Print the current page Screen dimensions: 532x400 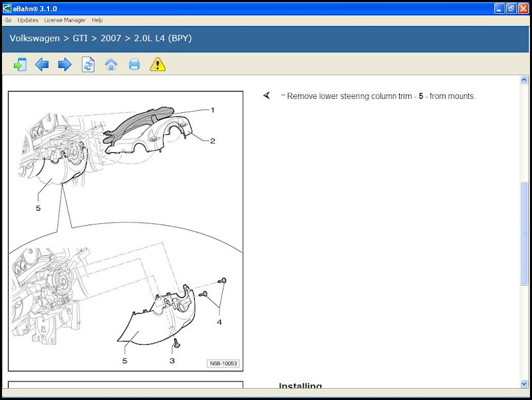pos(134,64)
